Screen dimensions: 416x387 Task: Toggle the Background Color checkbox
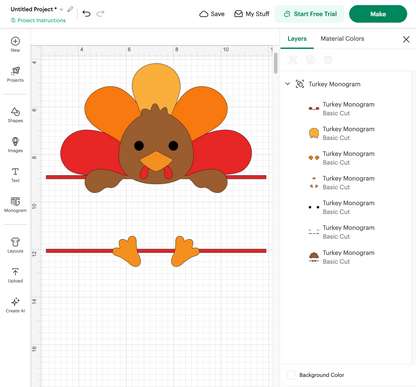click(x=291, y=375)
